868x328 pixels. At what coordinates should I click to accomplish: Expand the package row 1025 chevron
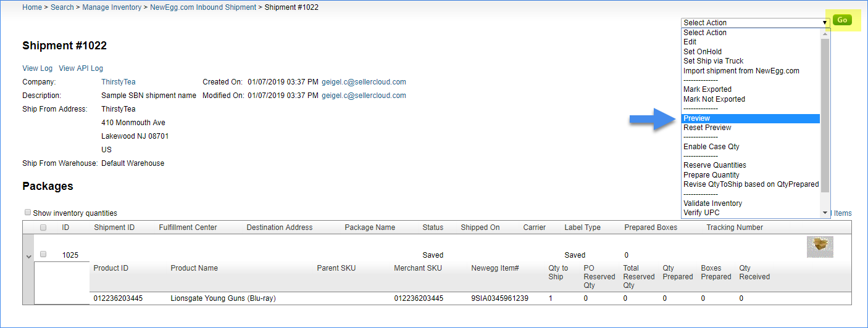click(x=28, y=256)
